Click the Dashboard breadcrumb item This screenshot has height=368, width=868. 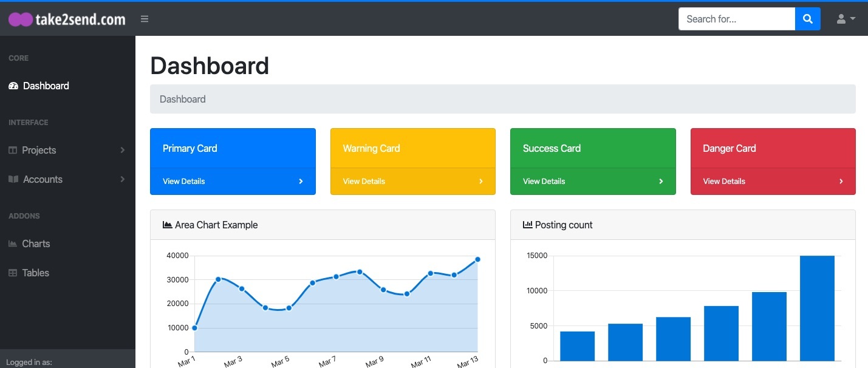[x=182, y=99]
